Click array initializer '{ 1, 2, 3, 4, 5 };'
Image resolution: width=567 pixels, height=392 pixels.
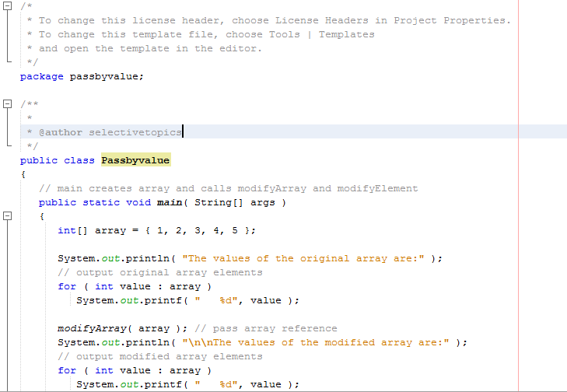[x=201, y=230]
